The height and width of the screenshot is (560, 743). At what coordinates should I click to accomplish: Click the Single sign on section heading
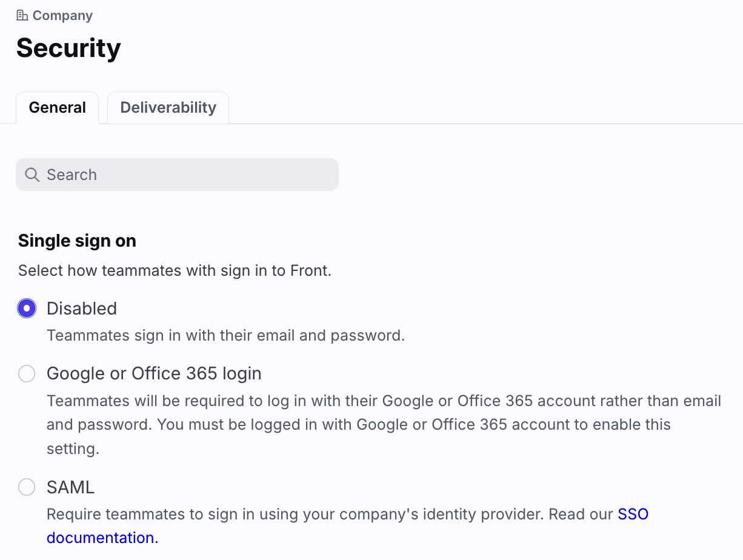tap(77, 241)
